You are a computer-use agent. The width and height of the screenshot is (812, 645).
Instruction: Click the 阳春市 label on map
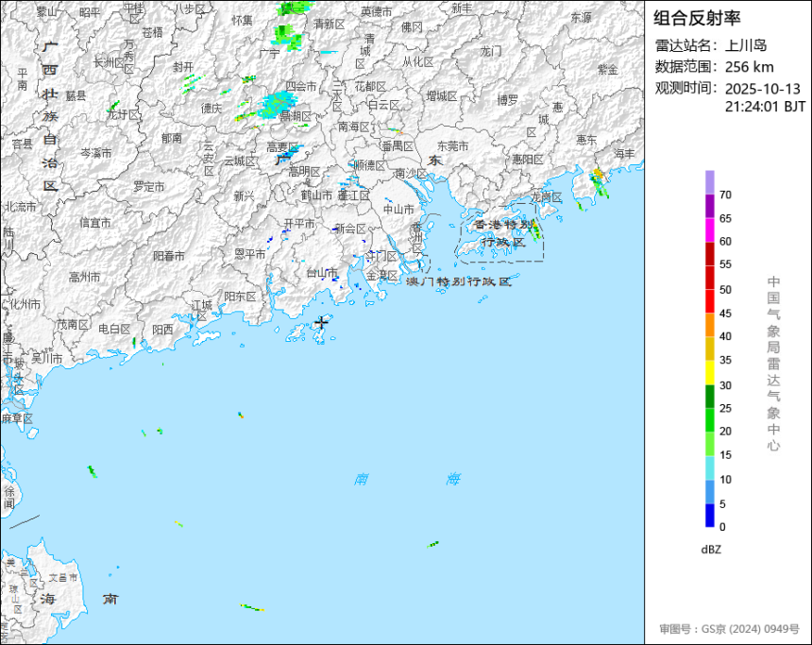point(169,256)
